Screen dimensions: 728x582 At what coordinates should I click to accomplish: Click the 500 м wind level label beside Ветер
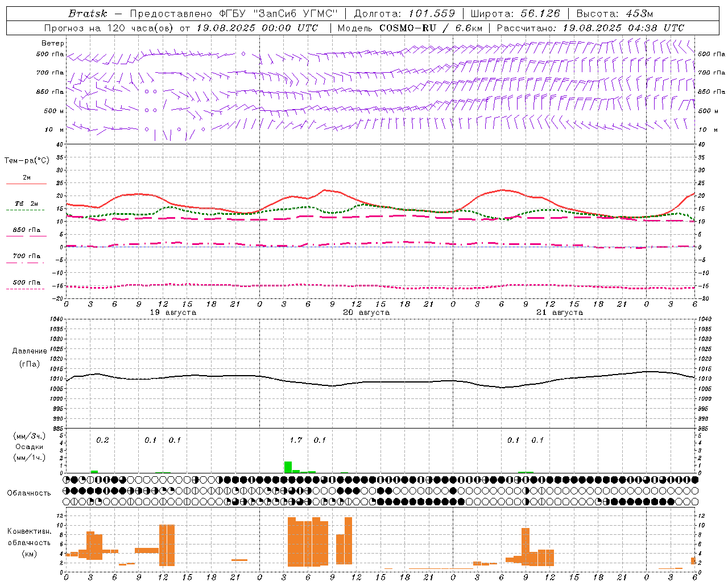[54, 111]
